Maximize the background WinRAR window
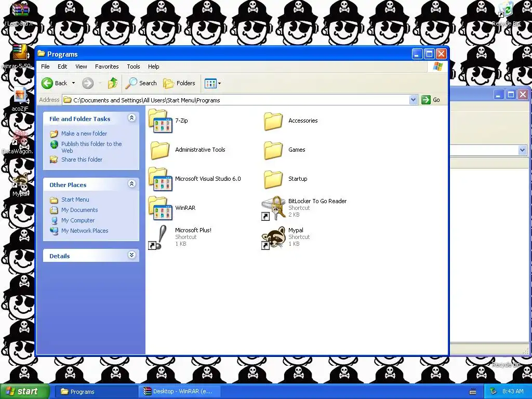The height and width of the screenshot is (399, 532). tap(511, 95)
